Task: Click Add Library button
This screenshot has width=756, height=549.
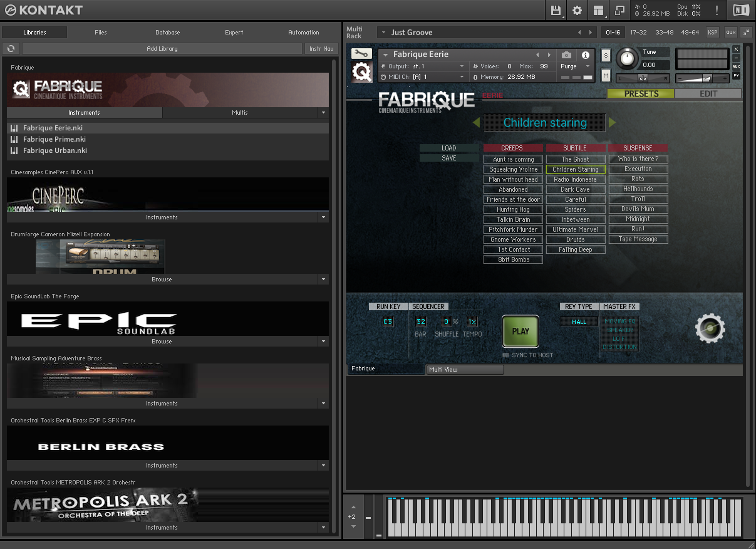Action: click(162, 48)
